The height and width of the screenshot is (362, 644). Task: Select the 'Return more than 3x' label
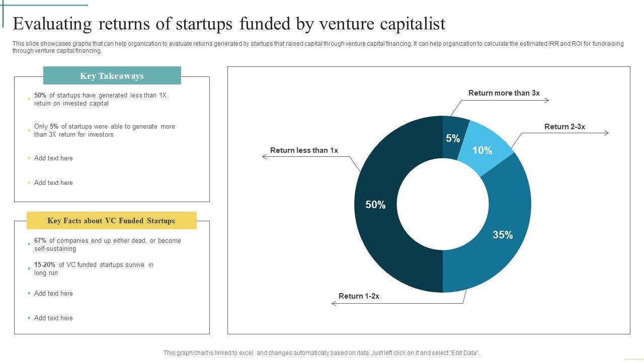[x=504, y=93]
